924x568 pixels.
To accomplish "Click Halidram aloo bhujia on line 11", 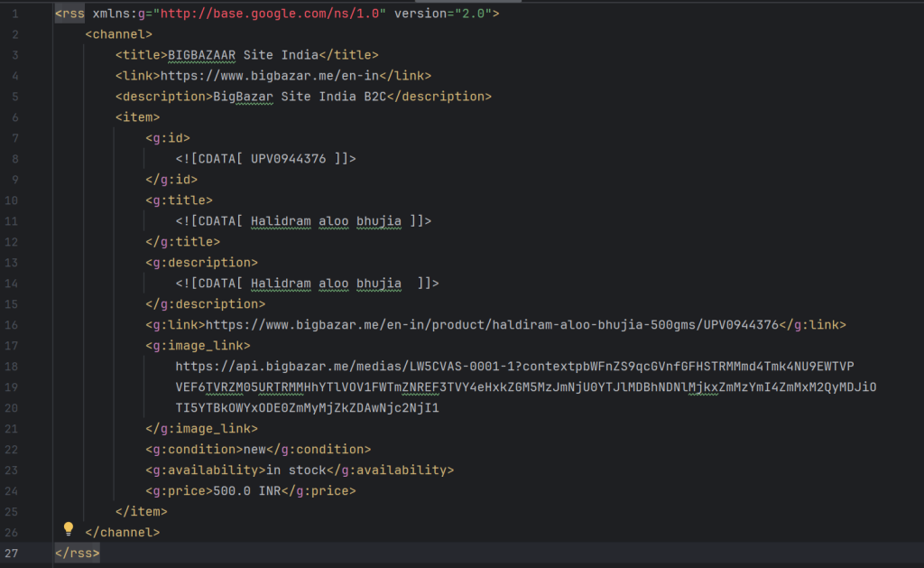I will [326, 221].
